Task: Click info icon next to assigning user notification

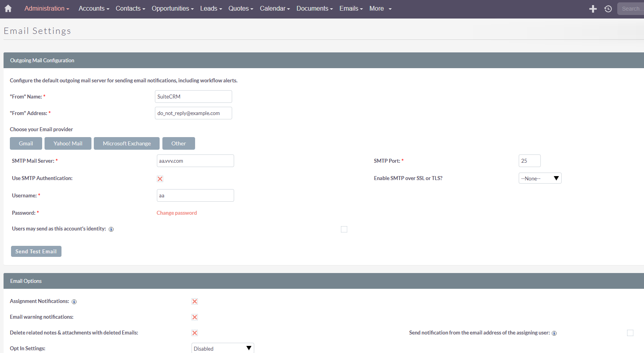Action: click(554, 333)
